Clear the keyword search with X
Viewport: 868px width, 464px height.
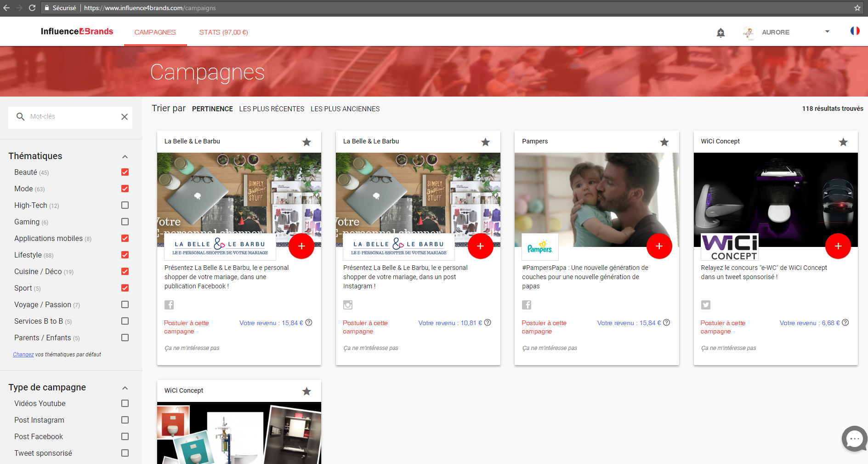coord(125,117)
